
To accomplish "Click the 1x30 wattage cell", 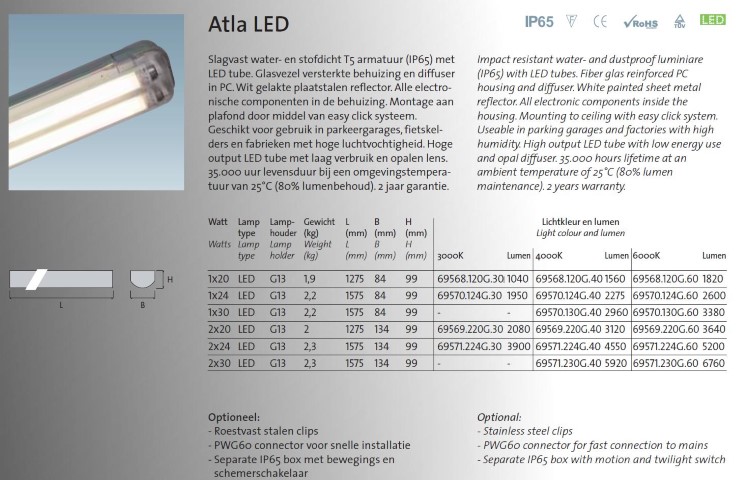I will click(x=219, y=313).
